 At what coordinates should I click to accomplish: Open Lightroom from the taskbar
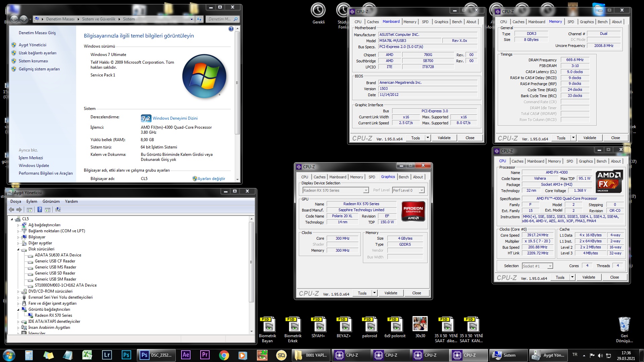click(107, 355)
